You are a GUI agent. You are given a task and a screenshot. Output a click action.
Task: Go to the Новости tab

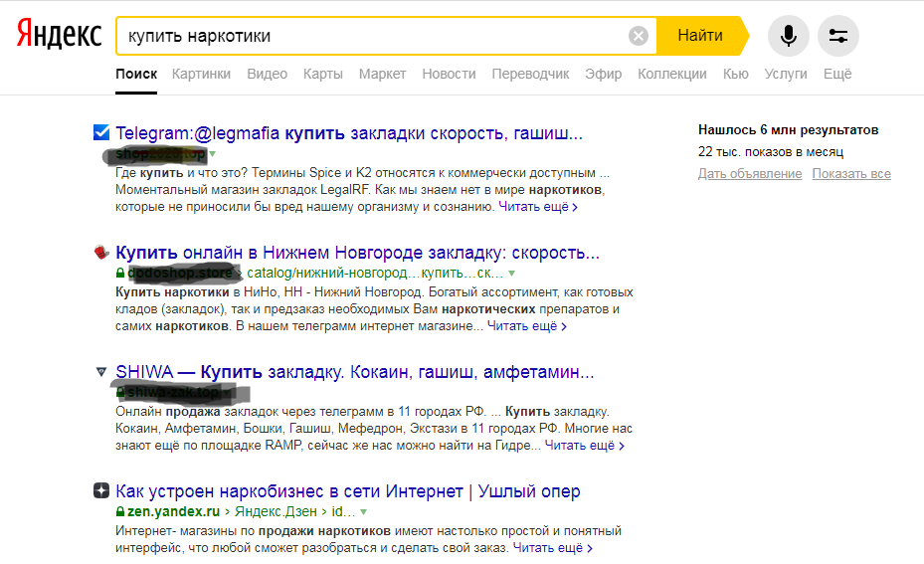[x=449, y=74]
